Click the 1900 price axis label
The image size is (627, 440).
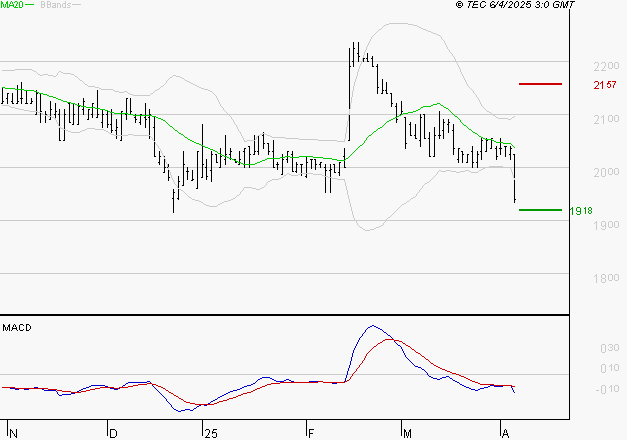pos(606,225)
